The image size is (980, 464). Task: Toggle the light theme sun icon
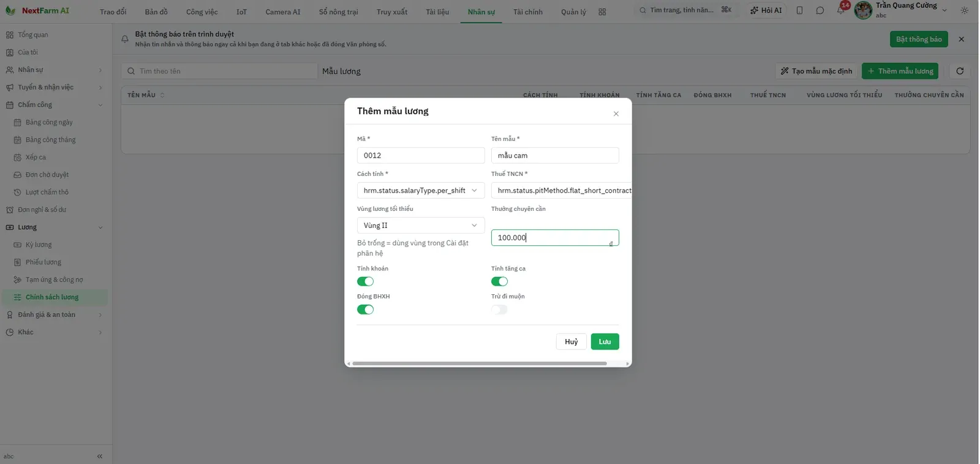coord(965,10)
